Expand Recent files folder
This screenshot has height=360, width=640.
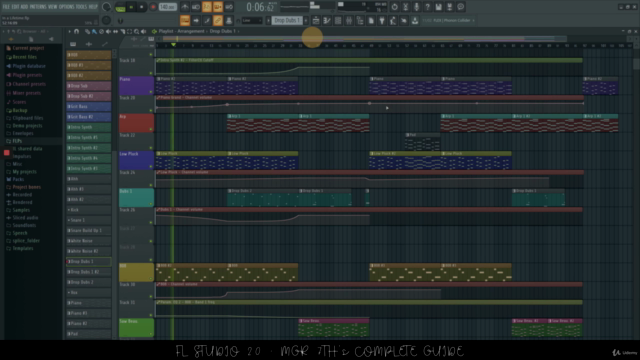click(24, 57)
